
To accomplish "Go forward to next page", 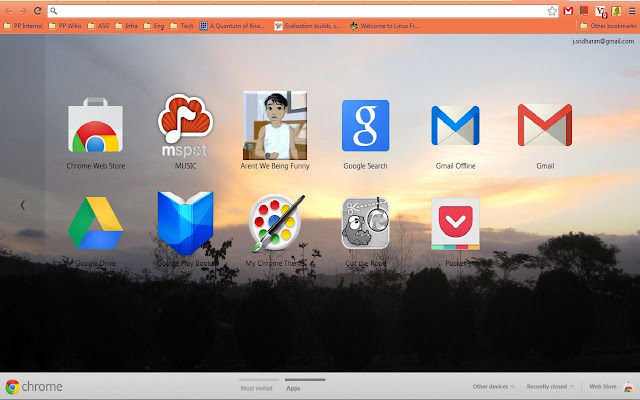I will pos(23,11).
